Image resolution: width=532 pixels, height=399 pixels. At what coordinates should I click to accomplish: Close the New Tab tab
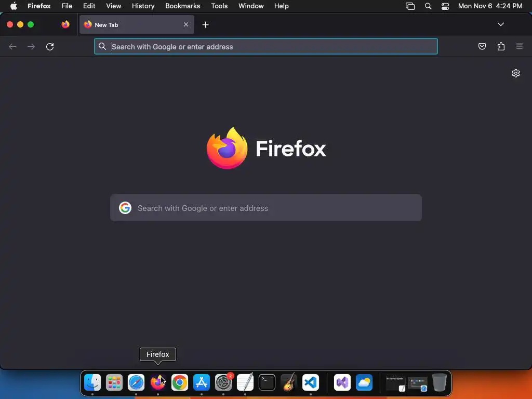coord(186,24)
